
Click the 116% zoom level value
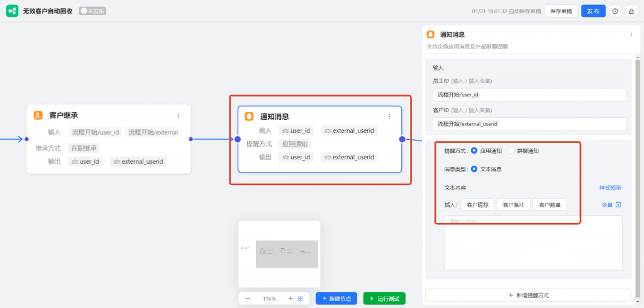(269, 299)
